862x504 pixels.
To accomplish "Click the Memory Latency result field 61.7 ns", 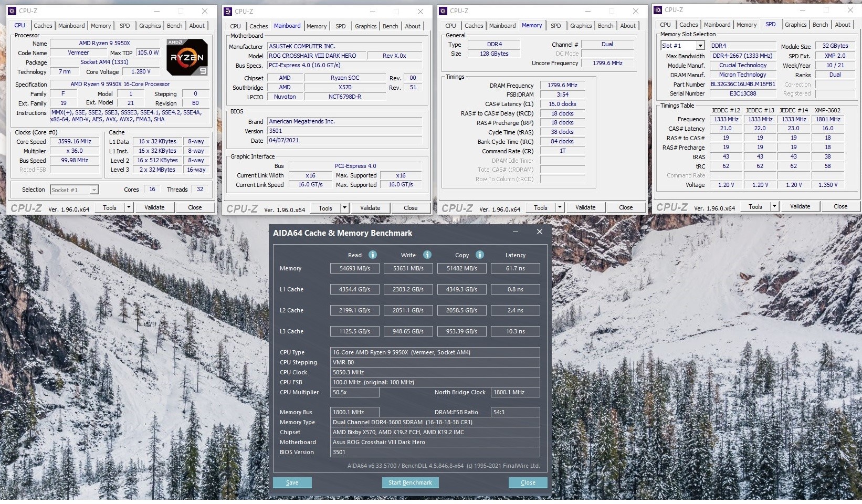I will (x=515, y=268).
